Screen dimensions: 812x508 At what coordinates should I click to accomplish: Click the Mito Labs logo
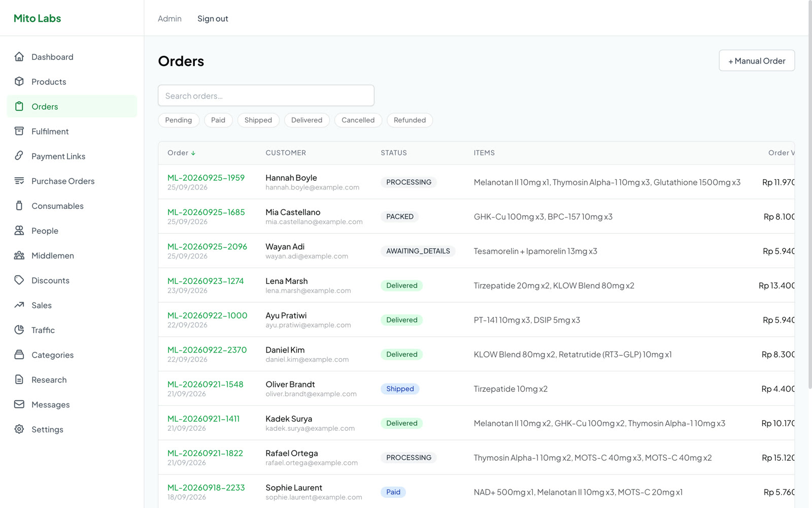pos(37,18)
